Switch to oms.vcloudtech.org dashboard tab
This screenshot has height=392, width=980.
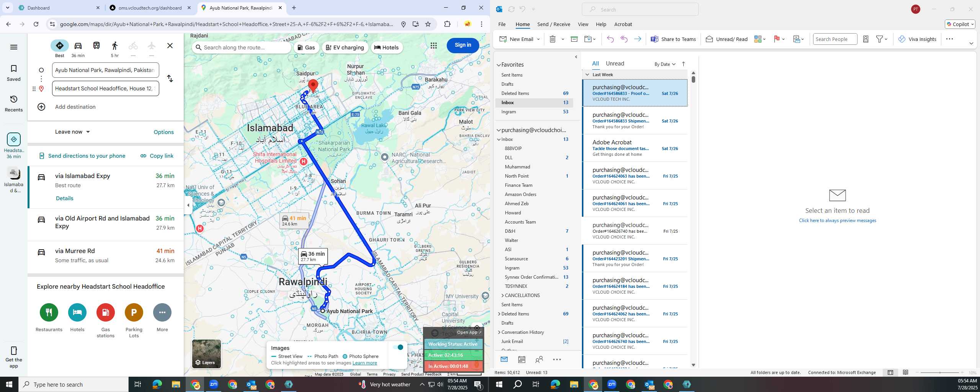pyautogui.click(x=150, y=8)
